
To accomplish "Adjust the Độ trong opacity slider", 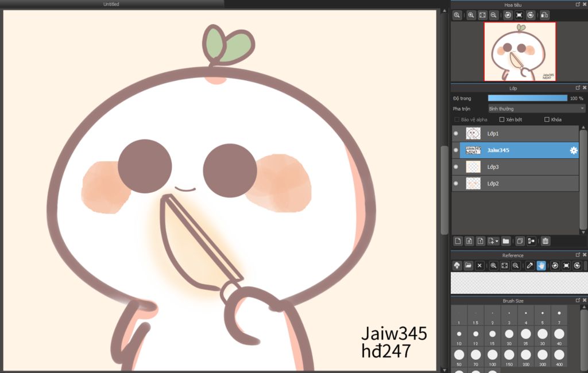I will point(528,98).
